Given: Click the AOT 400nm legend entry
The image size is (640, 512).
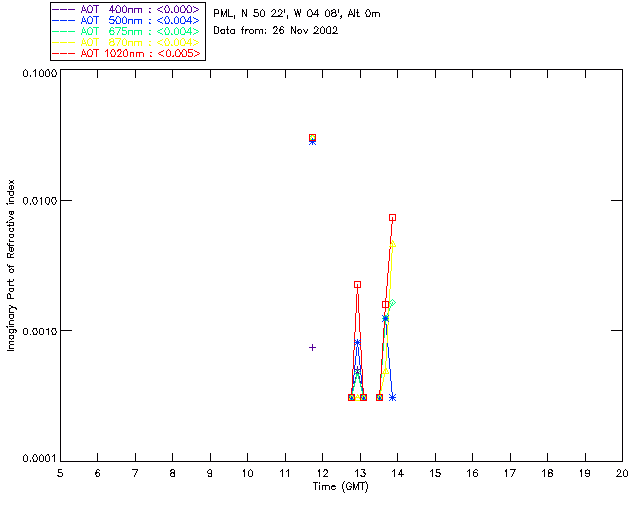Looking at the screenshot, I should [x=126, y=9].
